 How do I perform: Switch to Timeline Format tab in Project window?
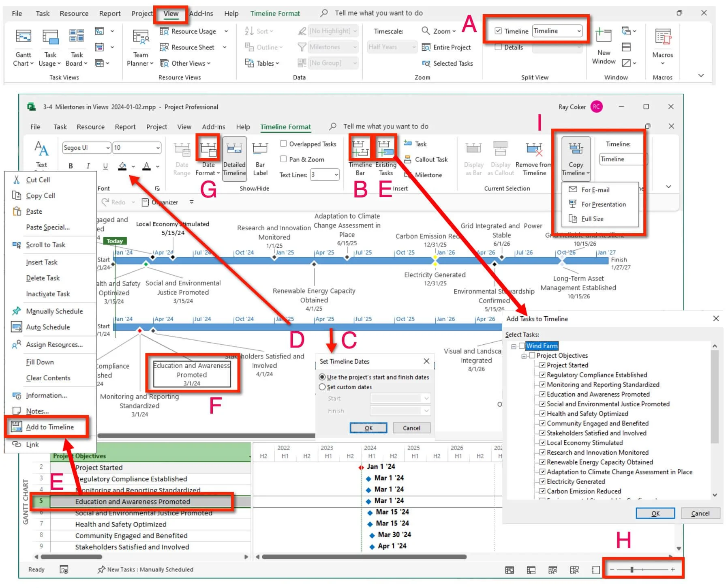coord(285,127)
